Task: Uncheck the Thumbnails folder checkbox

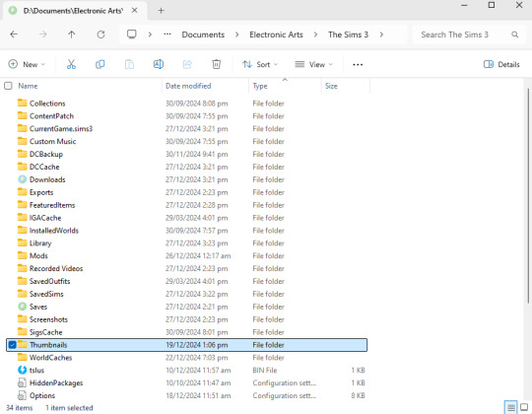Action: [12, 345]
